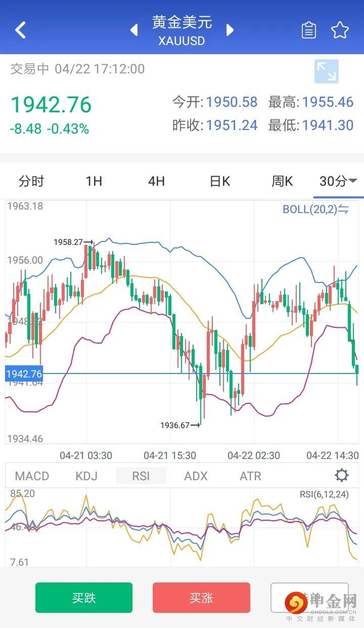Open the clipboard notes icon
The height and width of the screenshot is (628, 364).
pyautogui.click(x=308, y=30)
